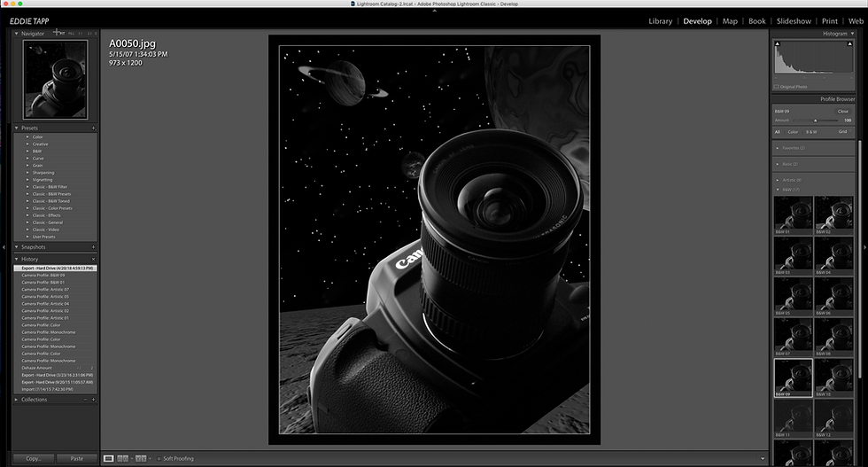Filter profiles by B & W
This screenshot has width=868, height=467.
[x=811, y=132]
